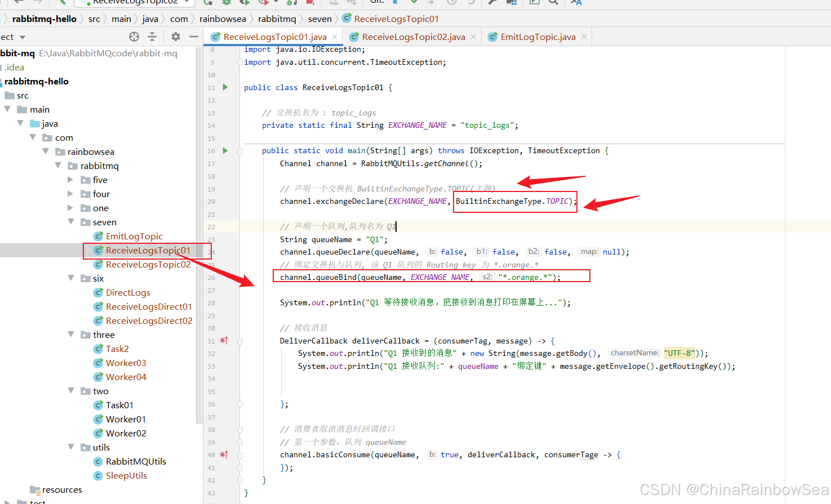The image size is (831, 504).
Task: Collapse the seven package folder
Action: tap(70, 222)
